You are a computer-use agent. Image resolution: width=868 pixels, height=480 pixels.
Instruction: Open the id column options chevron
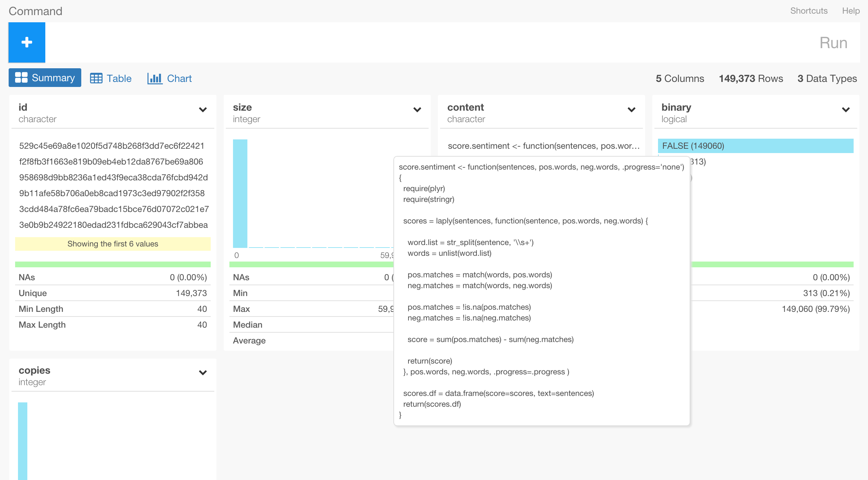click(202, 110)
